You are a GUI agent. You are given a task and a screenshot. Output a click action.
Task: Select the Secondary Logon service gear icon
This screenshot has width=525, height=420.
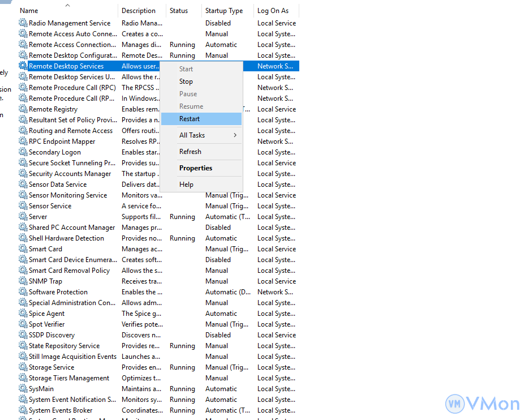pyautogui.click(x=23, y=152)
